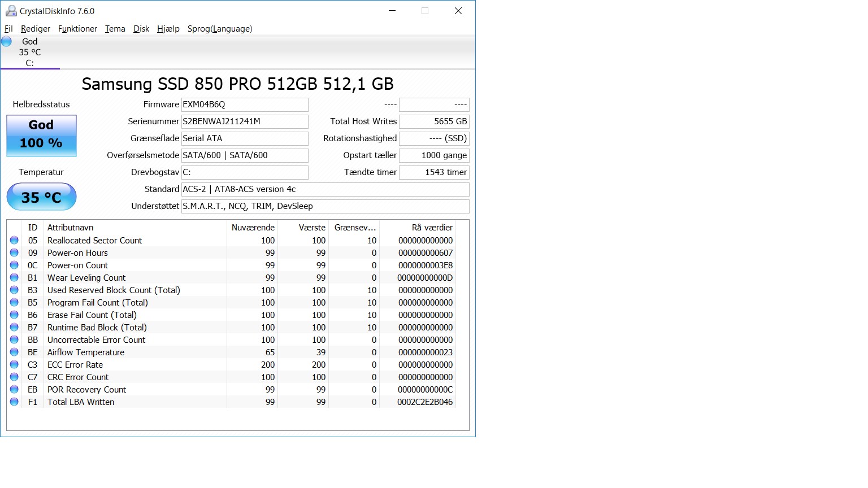Screen dimensions: 868x488
Task: Click the Nuværende column header
Action: point(253,228)
